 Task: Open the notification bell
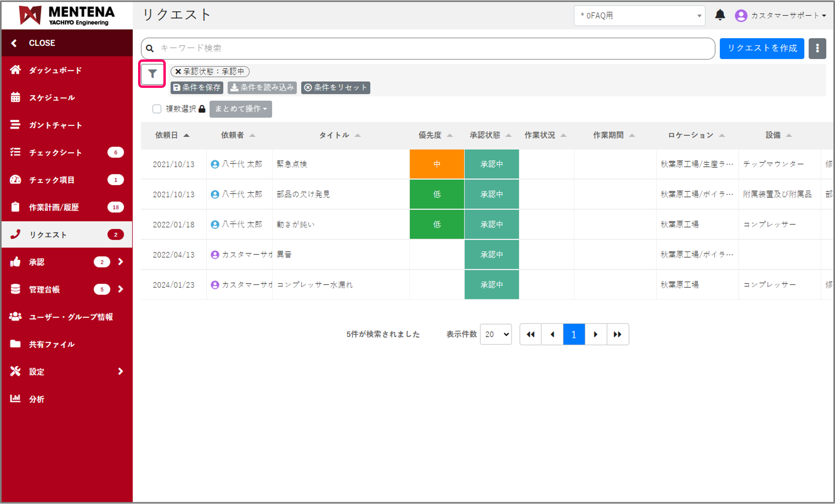point(720,15)
